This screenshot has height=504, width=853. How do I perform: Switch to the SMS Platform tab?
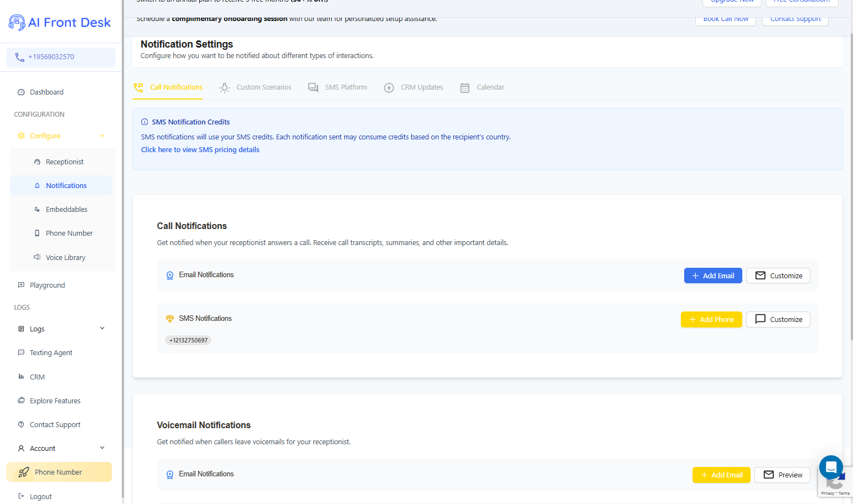click(x=338, y=87)
